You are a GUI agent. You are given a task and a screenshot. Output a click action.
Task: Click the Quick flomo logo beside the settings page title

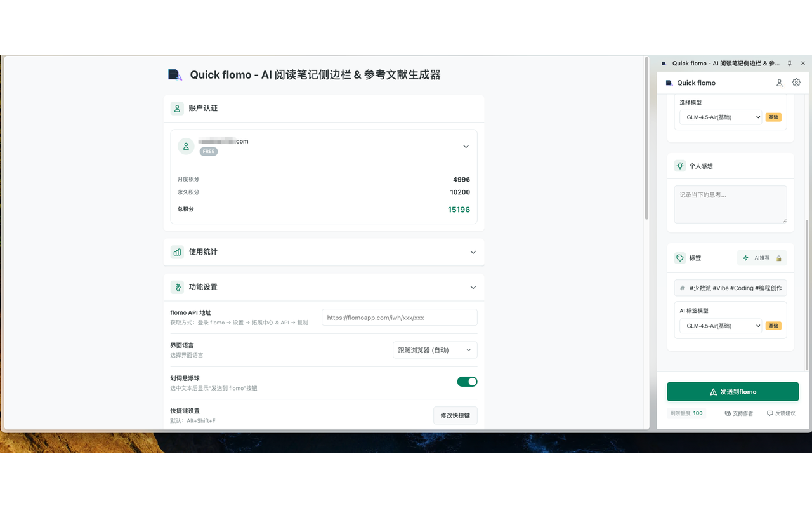tap(174, 75)
